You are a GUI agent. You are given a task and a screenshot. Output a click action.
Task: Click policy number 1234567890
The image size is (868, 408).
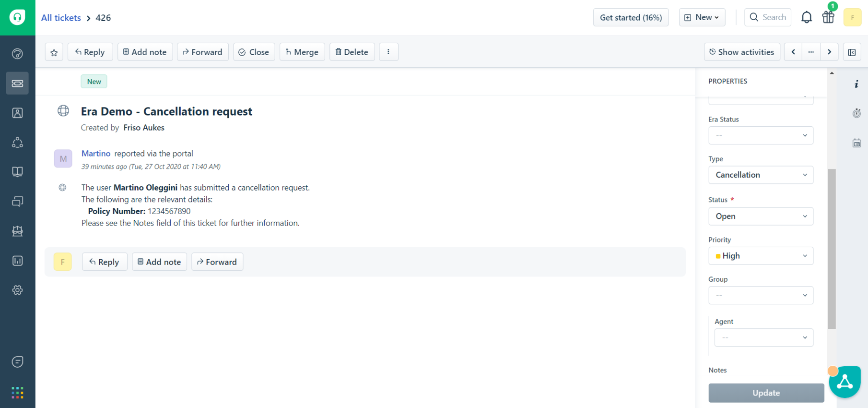[169, 211]
